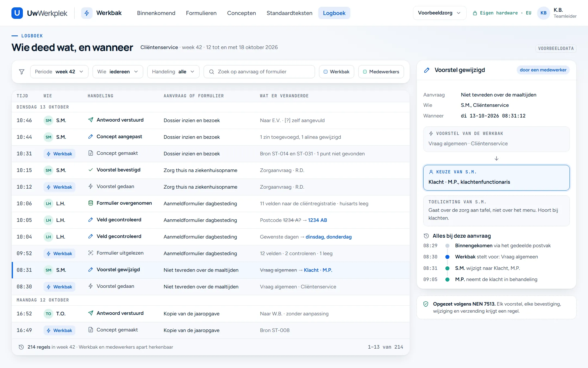Click the Werkbak lightning icon in header
The image size is (588, 368).
point(87,13)
